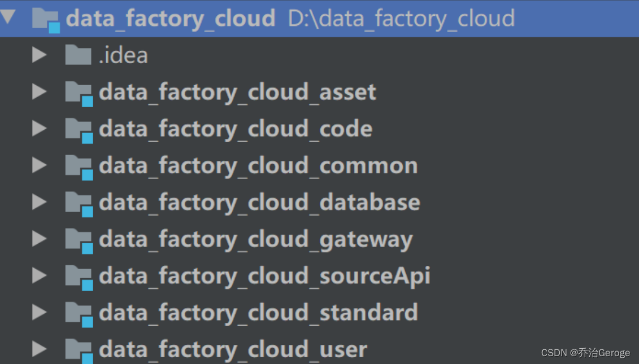Click the data_factory_cloud_code module folder icon

[80, 129]
